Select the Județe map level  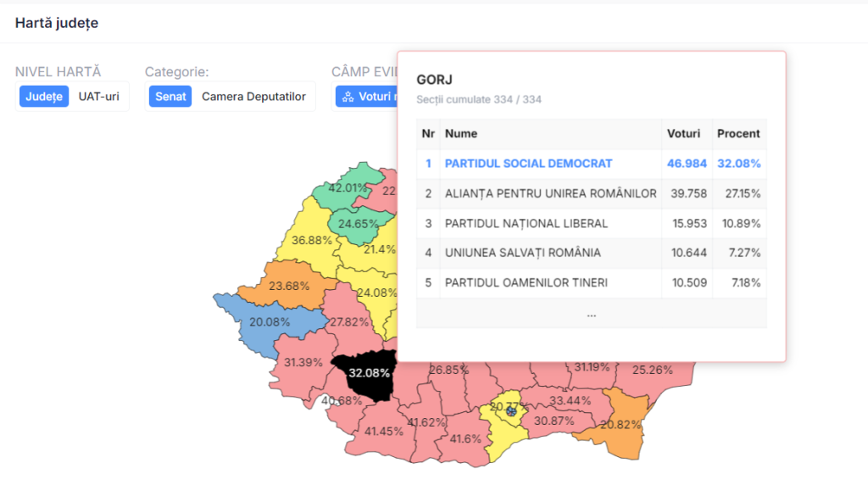44,97
